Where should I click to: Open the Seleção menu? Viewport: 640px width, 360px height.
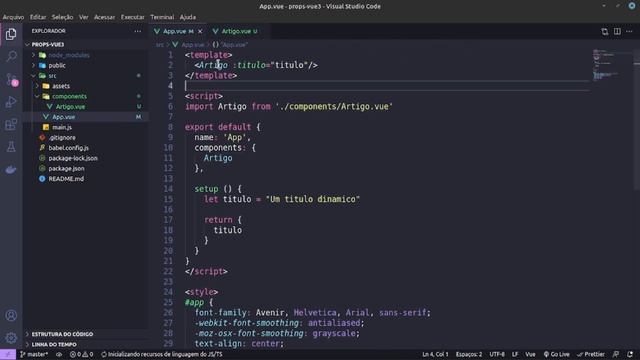click(x=62, y=17)
